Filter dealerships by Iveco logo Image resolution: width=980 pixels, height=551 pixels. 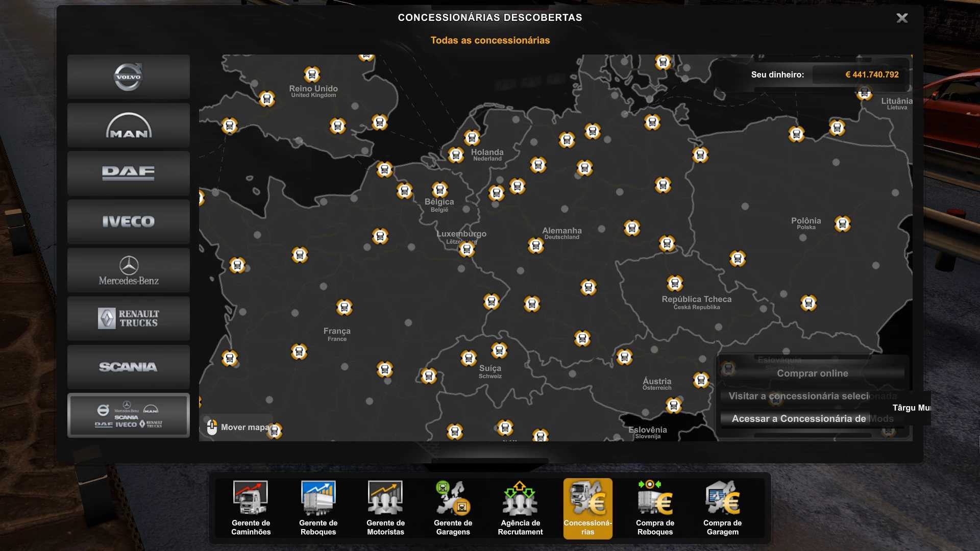point(128,221)
